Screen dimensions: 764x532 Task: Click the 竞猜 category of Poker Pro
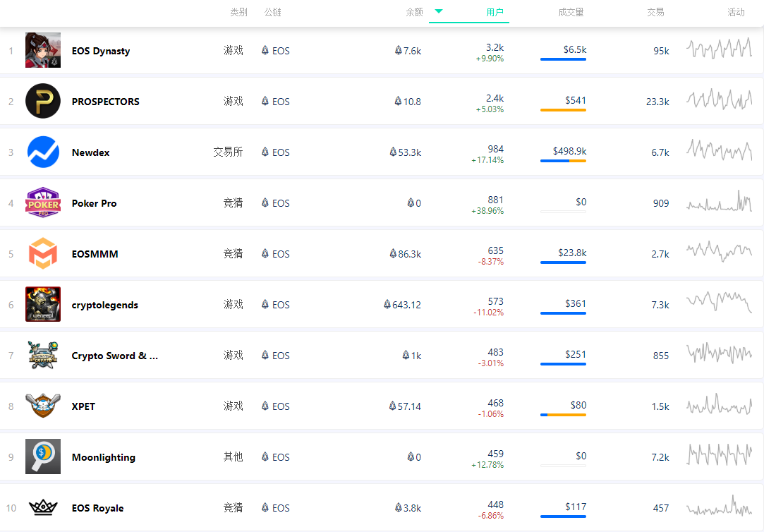coord(233,202)
